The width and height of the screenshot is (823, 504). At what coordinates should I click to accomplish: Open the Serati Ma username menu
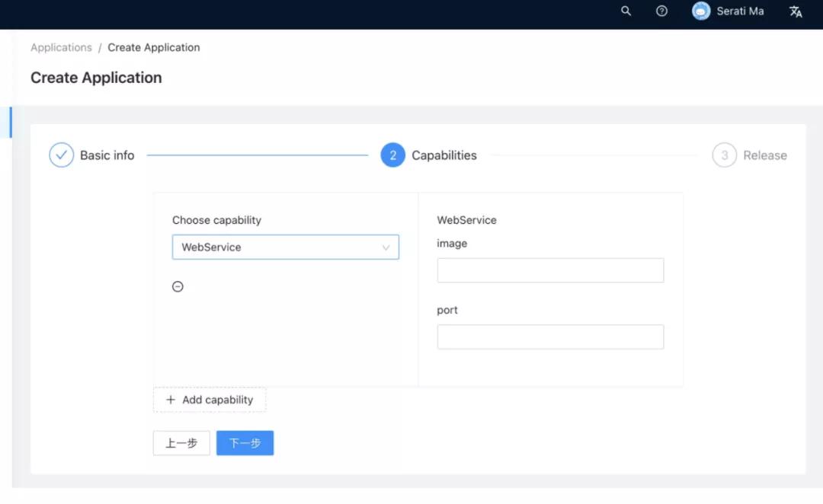pyautogui.click(x=740, y=11)
